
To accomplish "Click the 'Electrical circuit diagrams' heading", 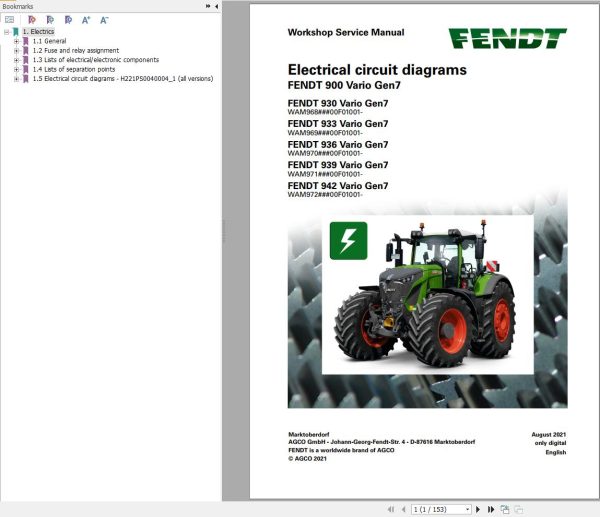I will point(377,70).
